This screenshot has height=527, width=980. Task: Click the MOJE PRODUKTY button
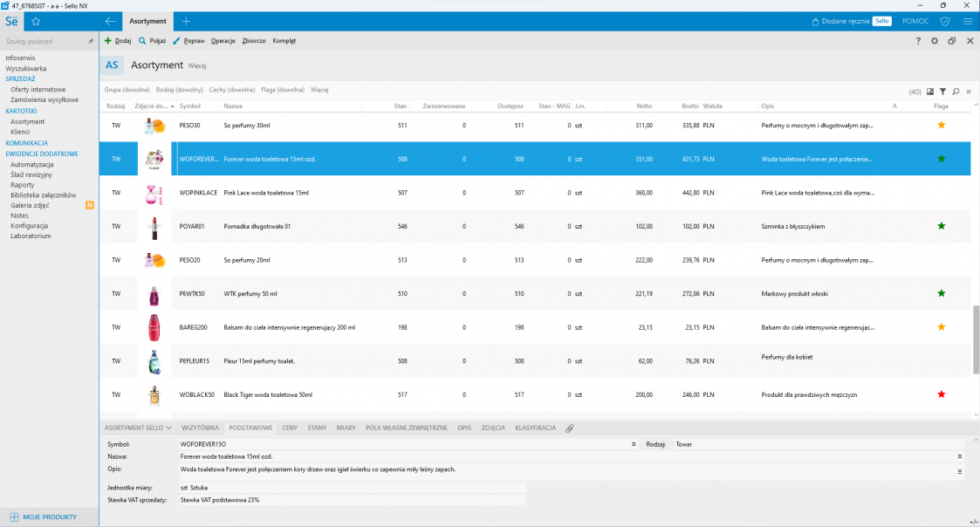tap(49, 517)
